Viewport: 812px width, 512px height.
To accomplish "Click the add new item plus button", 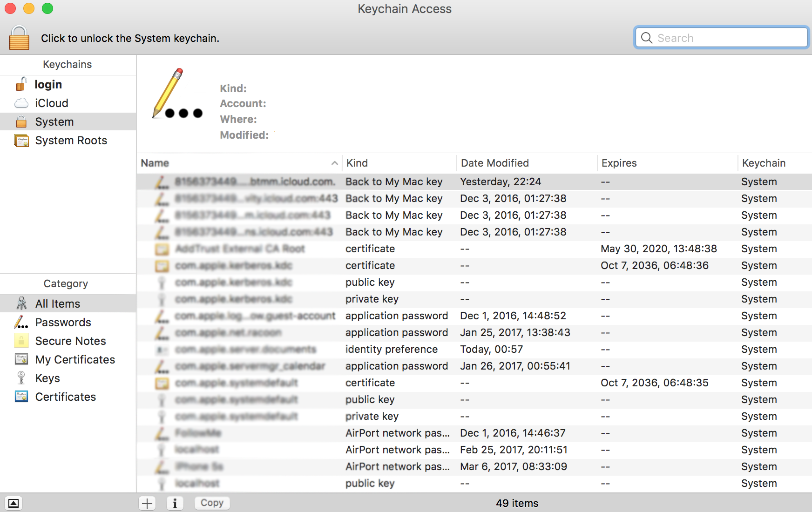I will pyautogui.click(x=147, y=503).
